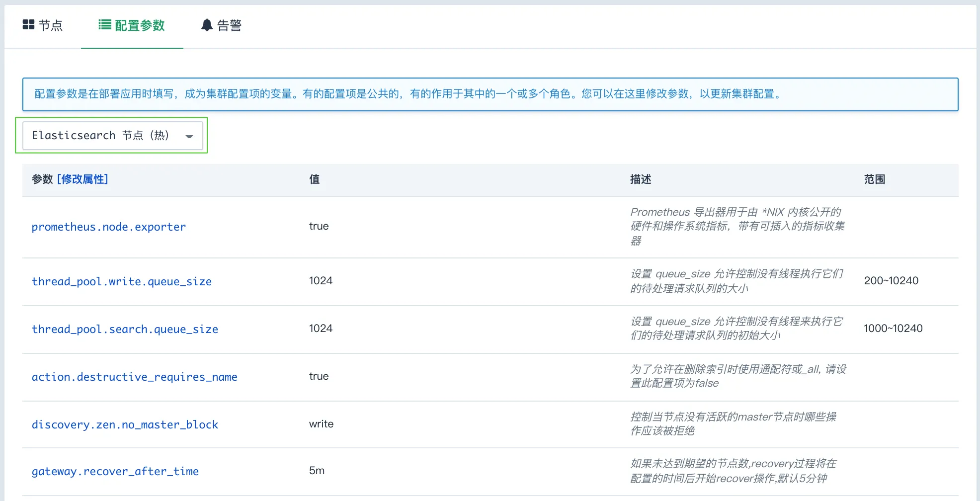Open the gateway.recover_after_time parameter
Screen dimensions: 980x501
click(x=115, y=471)
